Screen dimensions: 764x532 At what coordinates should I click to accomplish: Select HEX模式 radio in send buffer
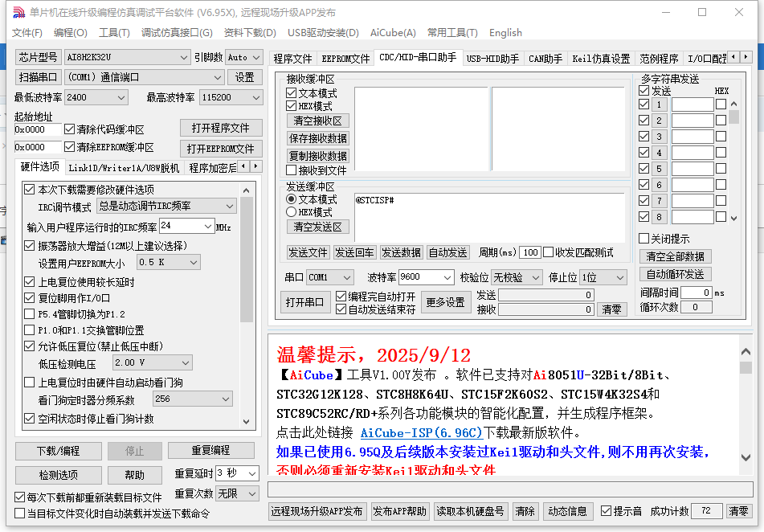292,212
